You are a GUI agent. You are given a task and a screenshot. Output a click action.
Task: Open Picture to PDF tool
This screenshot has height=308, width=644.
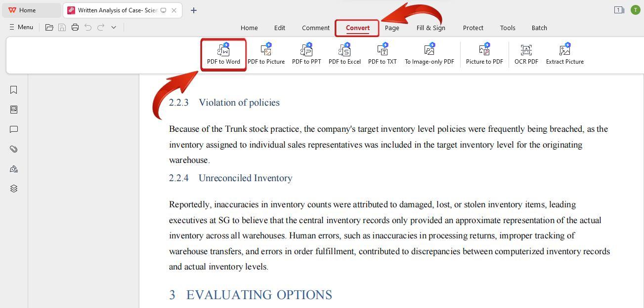coord(484,54)
